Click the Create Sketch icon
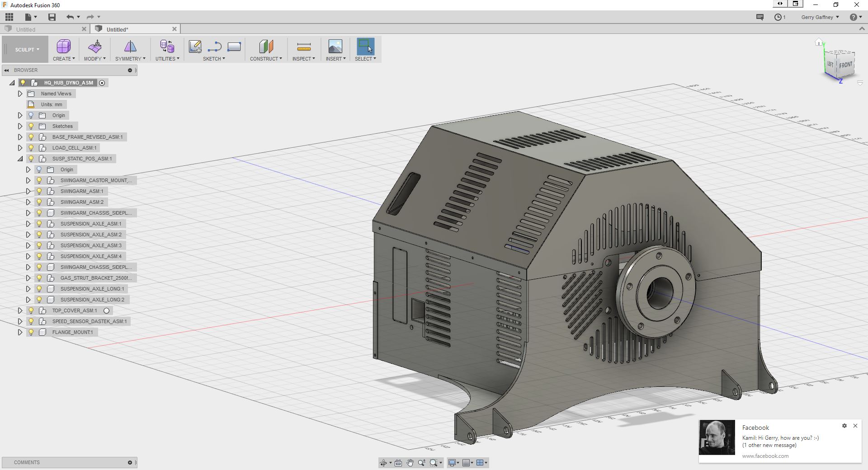Viewport: 868px width, 470px height. pyautogui.click(x=195, y=47)
